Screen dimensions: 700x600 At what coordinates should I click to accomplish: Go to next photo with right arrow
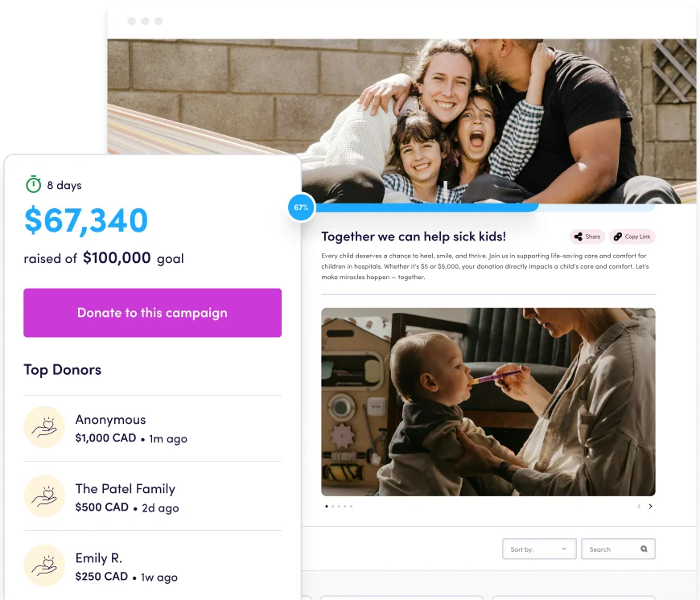(x=650, y=507)
